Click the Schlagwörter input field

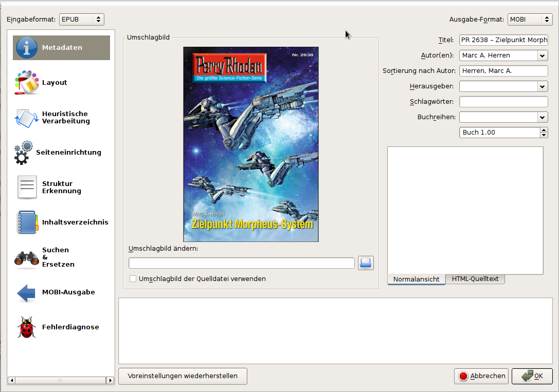coord(503,102)
